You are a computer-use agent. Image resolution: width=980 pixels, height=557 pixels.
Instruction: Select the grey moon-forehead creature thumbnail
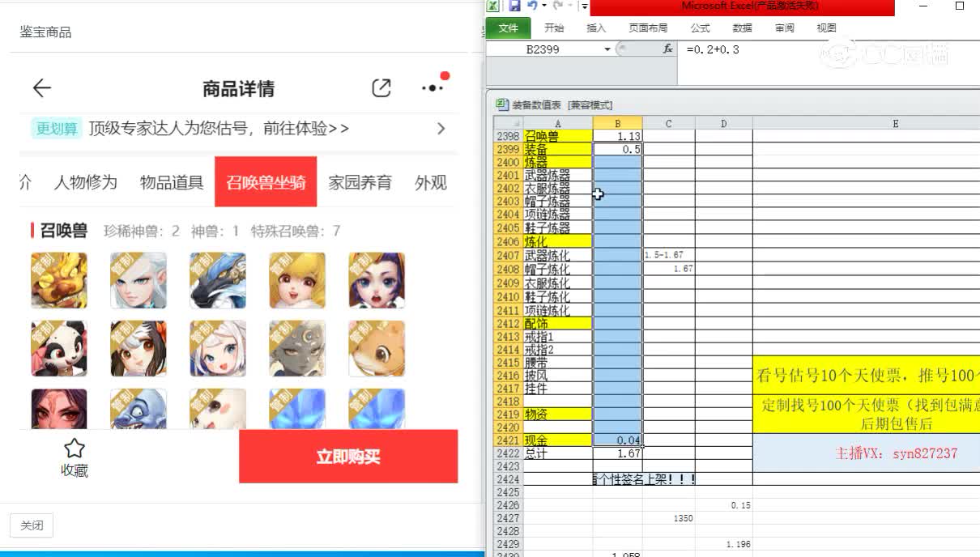coord(297,349)
